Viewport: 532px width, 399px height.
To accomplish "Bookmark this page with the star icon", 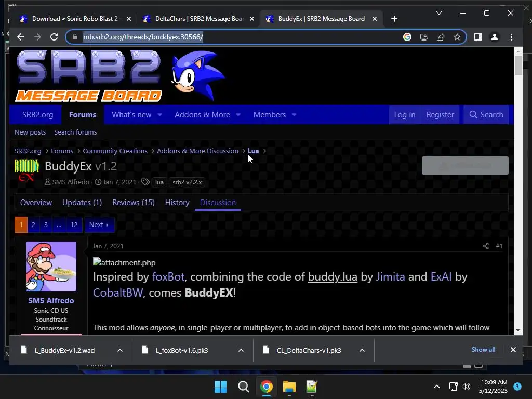I will coord(457,37).
